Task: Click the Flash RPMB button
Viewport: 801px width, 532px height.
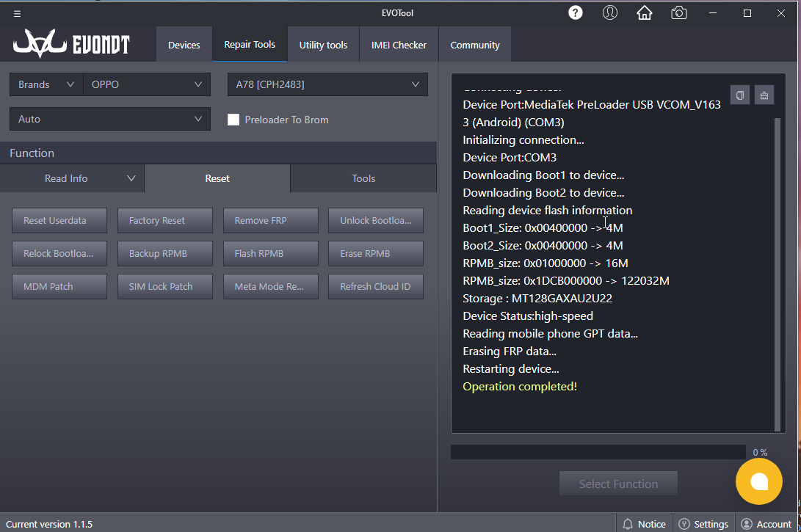Action: [x=271, y=254]
